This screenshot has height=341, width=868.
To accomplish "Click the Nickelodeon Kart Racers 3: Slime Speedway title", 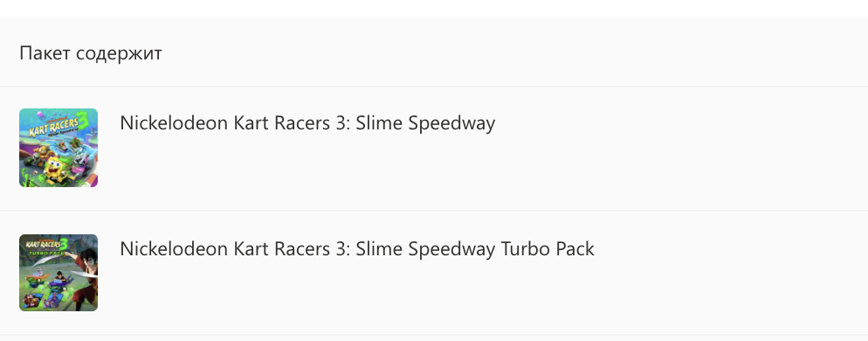I will 307,123.
